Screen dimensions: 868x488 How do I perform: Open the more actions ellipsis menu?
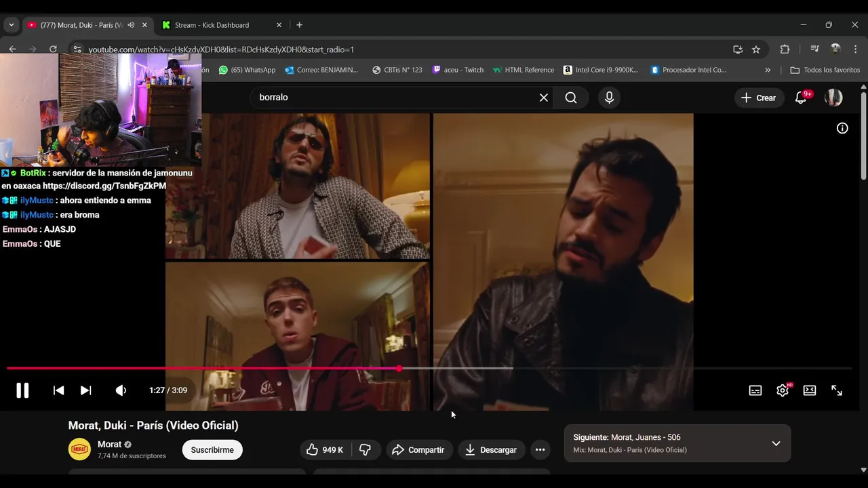[540, 450]
